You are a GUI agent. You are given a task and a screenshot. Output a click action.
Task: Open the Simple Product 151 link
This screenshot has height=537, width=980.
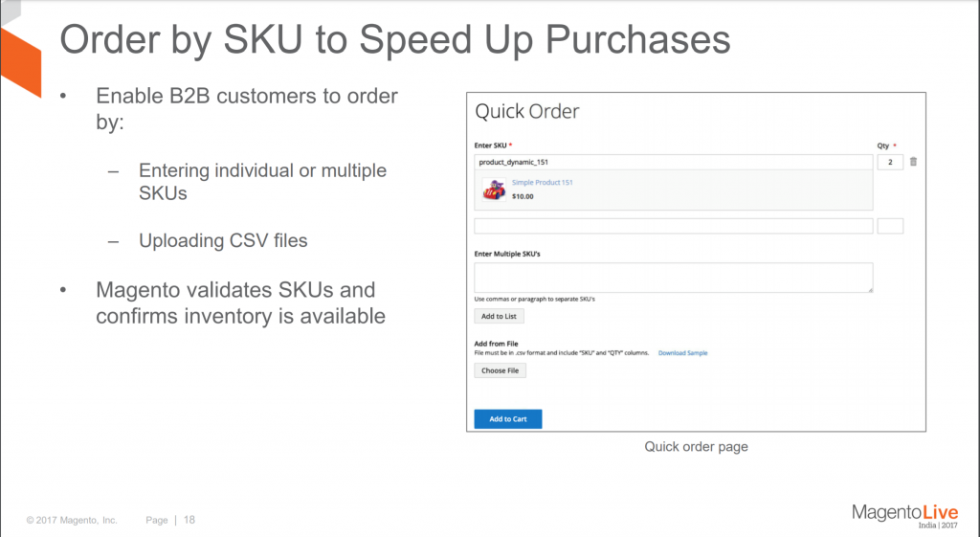tap(542, 182)
